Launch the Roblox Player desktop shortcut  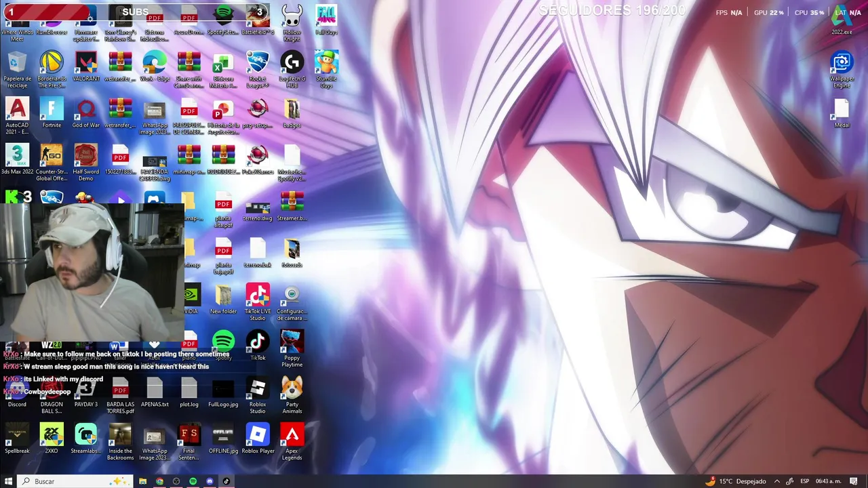point(258,439)
